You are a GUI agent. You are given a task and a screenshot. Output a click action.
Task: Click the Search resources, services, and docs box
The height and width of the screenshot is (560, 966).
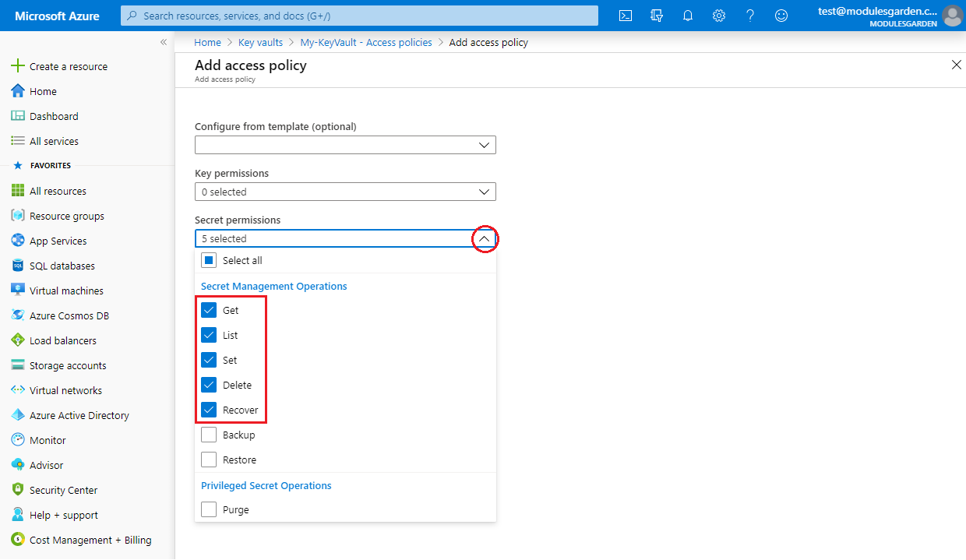(359, 16)
